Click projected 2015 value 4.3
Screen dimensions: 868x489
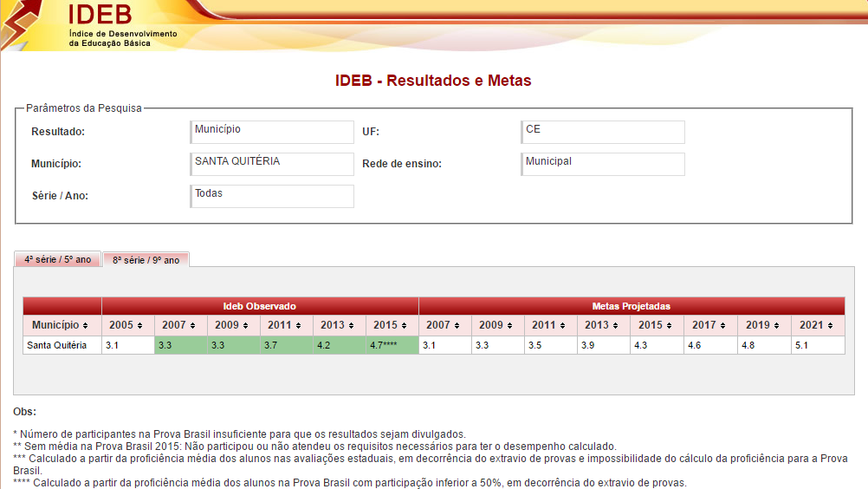657,345
